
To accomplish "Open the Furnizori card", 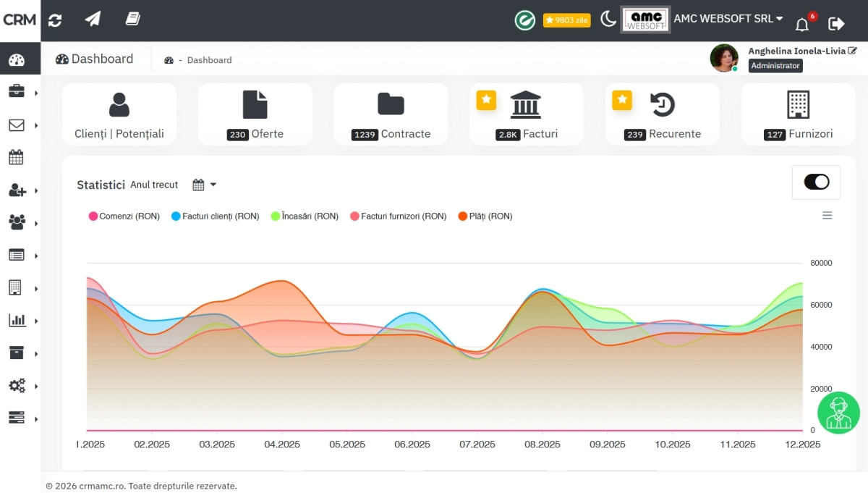I will [799, 114].
